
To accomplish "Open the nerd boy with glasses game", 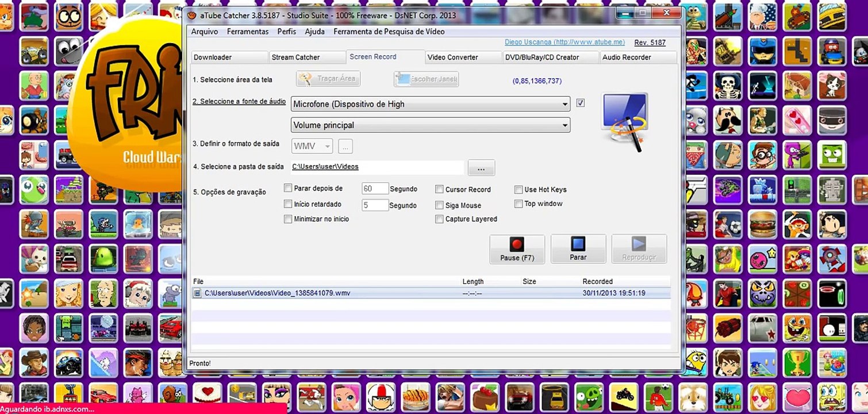I will 763,155.
